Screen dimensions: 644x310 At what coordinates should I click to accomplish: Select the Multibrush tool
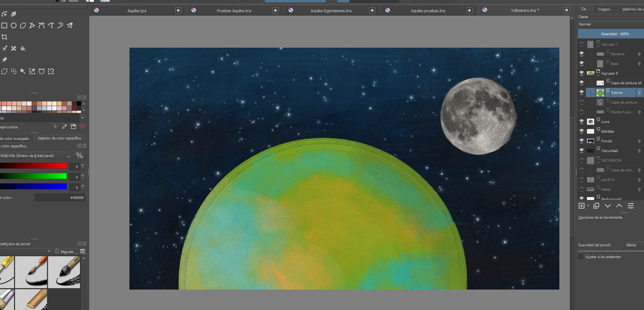coord(70,25)
